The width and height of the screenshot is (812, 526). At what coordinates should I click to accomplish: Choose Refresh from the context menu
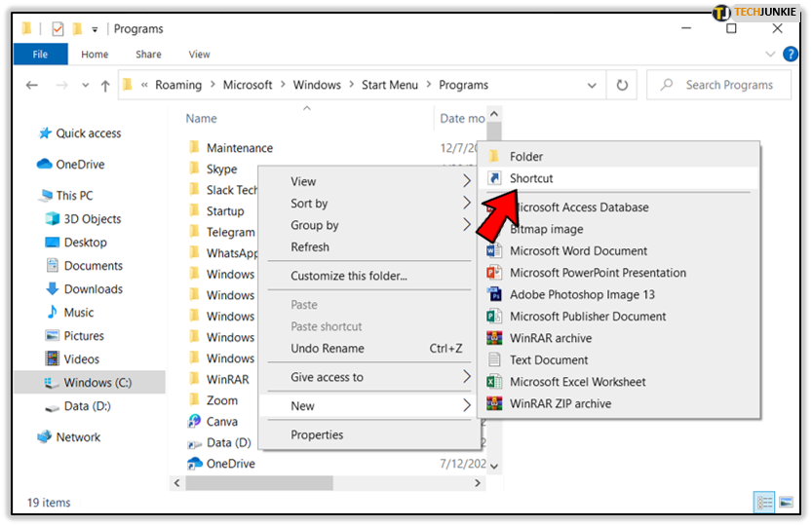pos(369,246)
